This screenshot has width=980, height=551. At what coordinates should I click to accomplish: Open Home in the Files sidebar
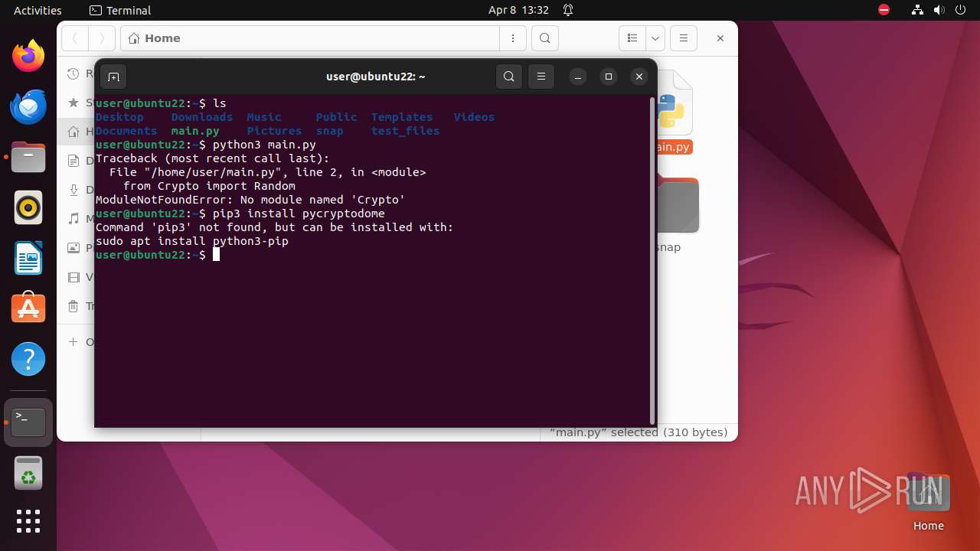pyautogui.click(x=77, y=132)
